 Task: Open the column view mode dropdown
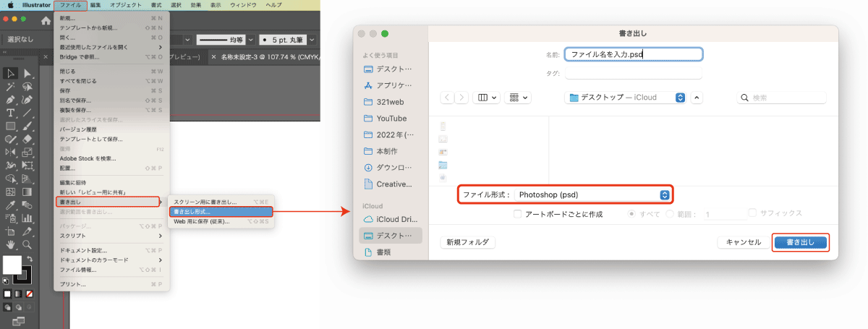click(487, 97)
